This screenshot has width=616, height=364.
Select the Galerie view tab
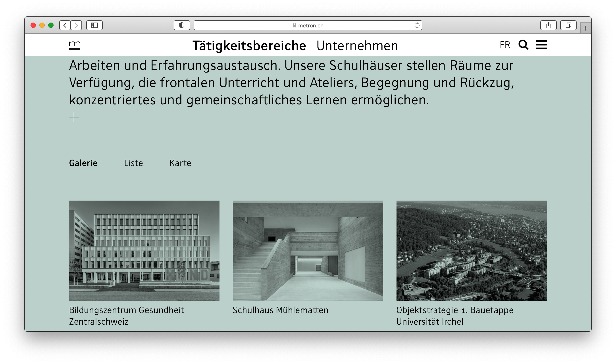83,163
